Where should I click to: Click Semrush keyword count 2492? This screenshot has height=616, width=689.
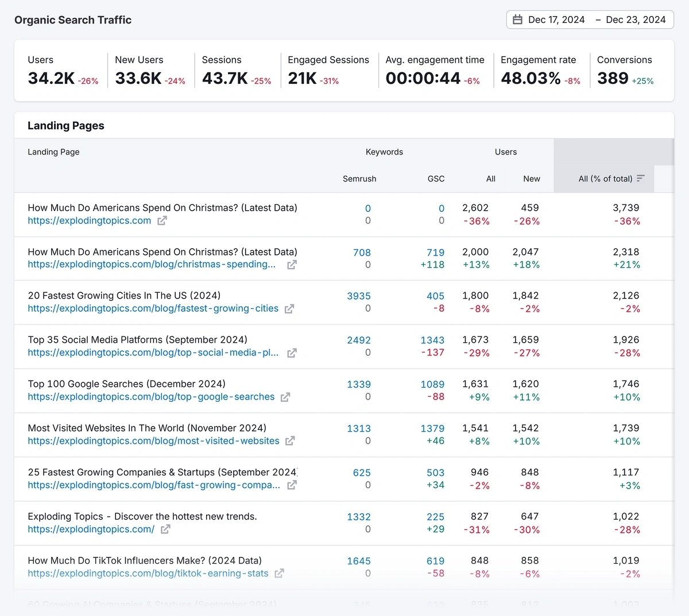359,340
